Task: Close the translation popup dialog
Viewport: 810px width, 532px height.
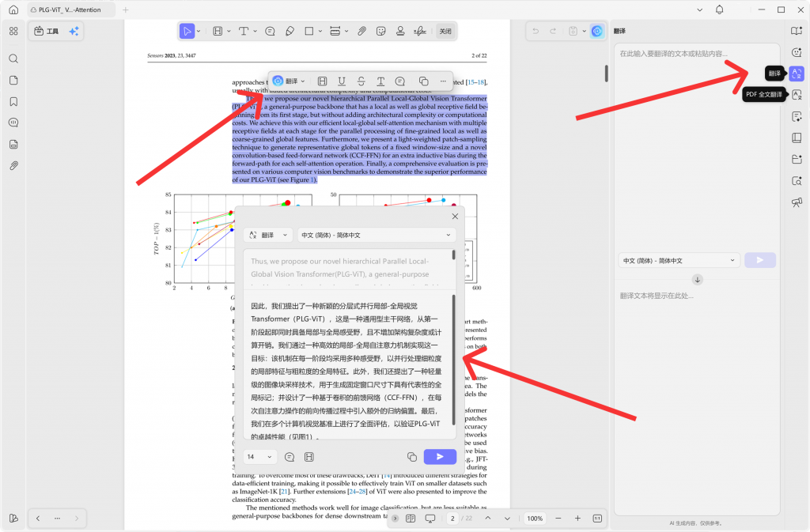Action: [x=455, y=217]
